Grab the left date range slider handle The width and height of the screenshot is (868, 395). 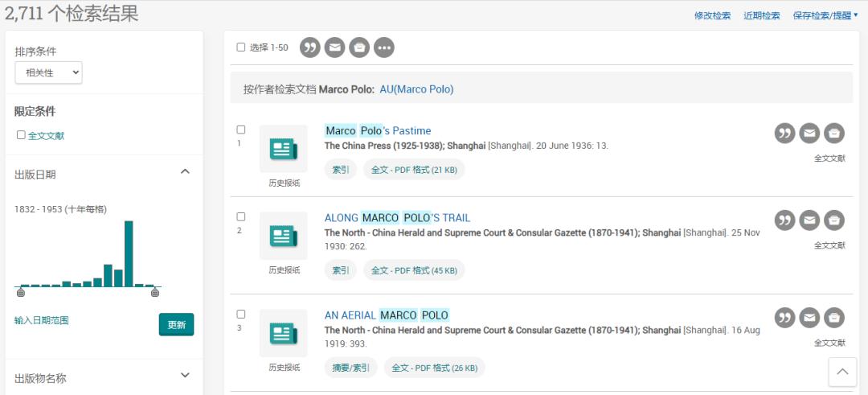click(20, 292)
